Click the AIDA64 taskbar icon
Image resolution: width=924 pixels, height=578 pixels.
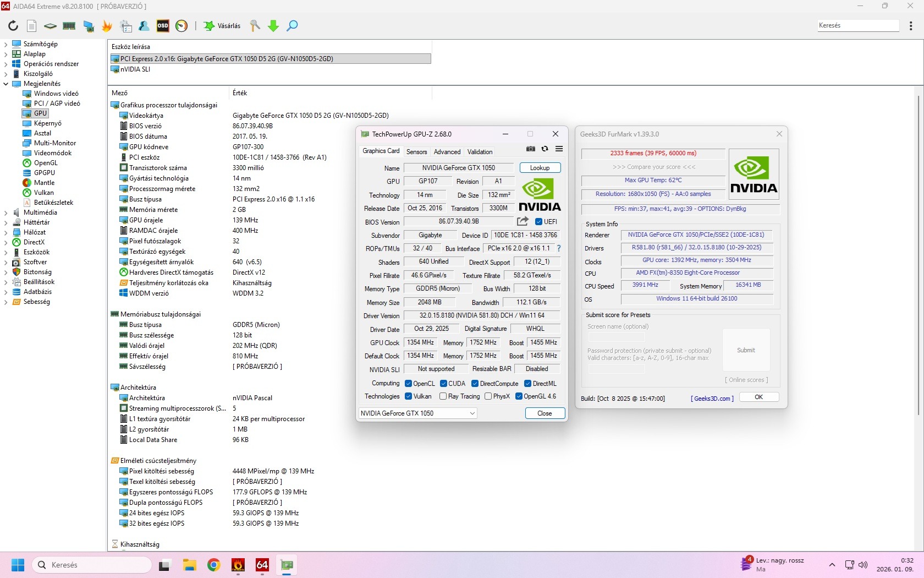click(x=262, y=565)
